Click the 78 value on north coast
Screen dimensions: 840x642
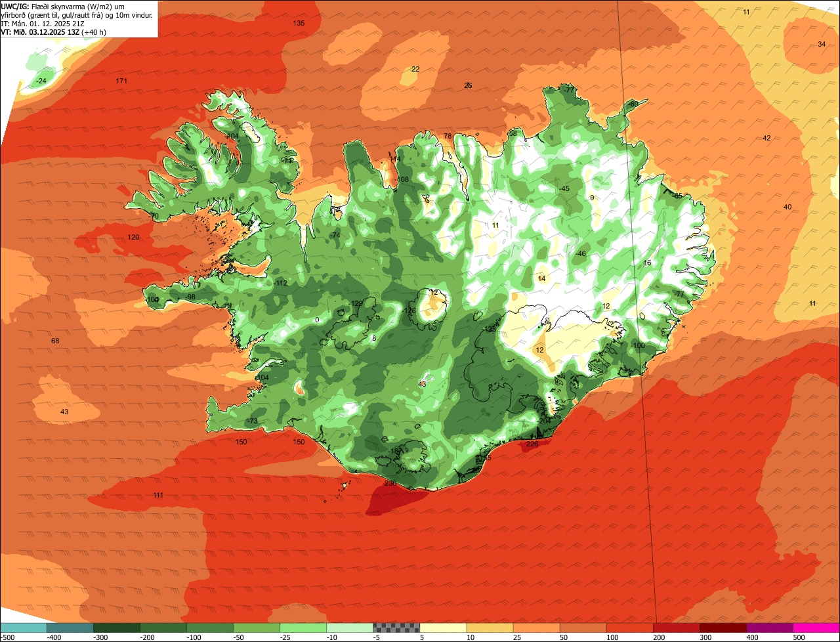(x=448, y=137)
